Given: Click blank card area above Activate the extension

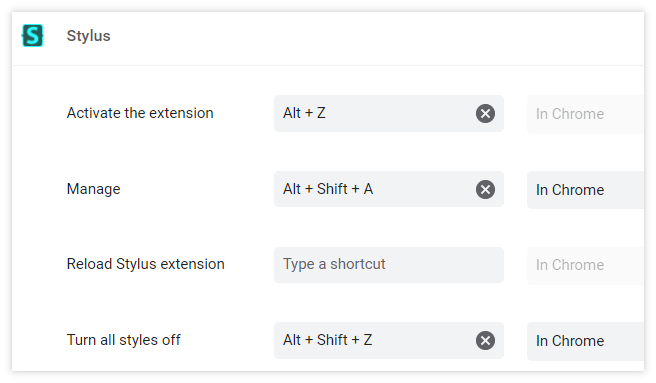Looking at the screenshot, I should click(328, 80).
